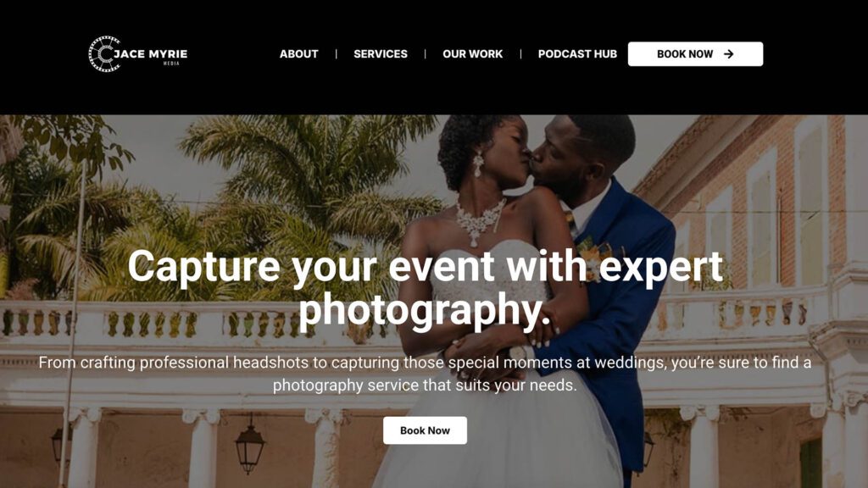Open the About page
The image size is (868, 488).
pos(299,53)
